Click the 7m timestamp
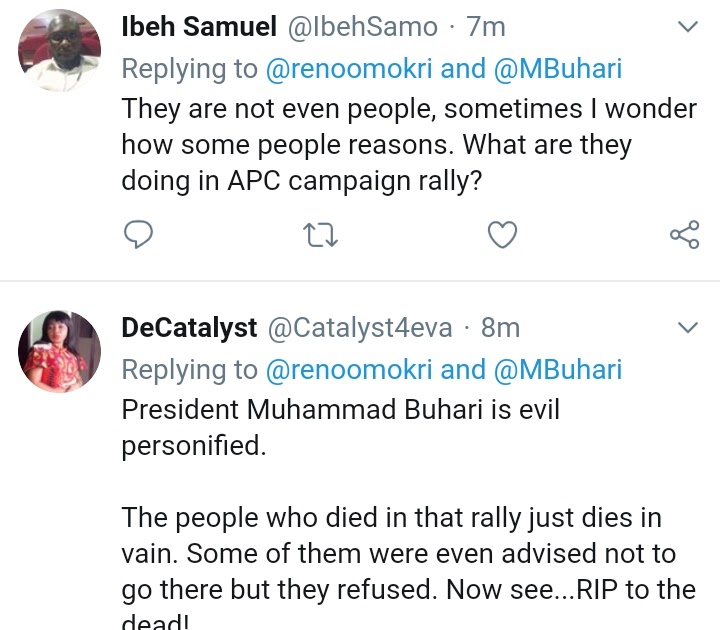720x630 pixels. pyautogui.click(x=486, y=28)
